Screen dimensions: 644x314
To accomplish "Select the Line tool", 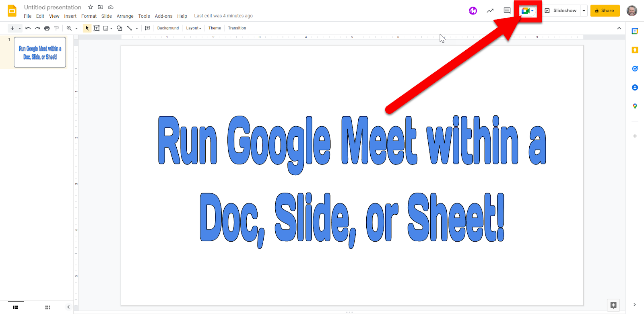I will 130,28.
